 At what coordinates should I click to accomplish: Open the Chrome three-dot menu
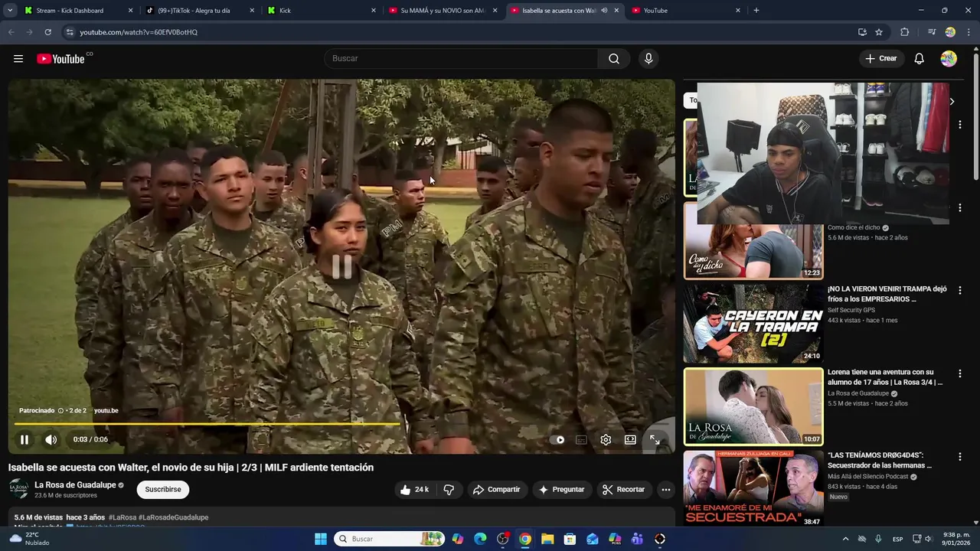tap(969, 32)
